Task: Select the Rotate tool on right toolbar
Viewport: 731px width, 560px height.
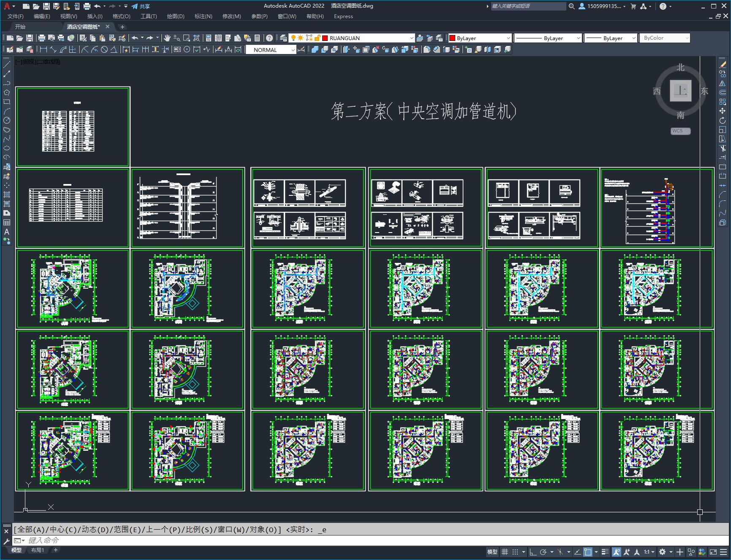Action: 723,120
